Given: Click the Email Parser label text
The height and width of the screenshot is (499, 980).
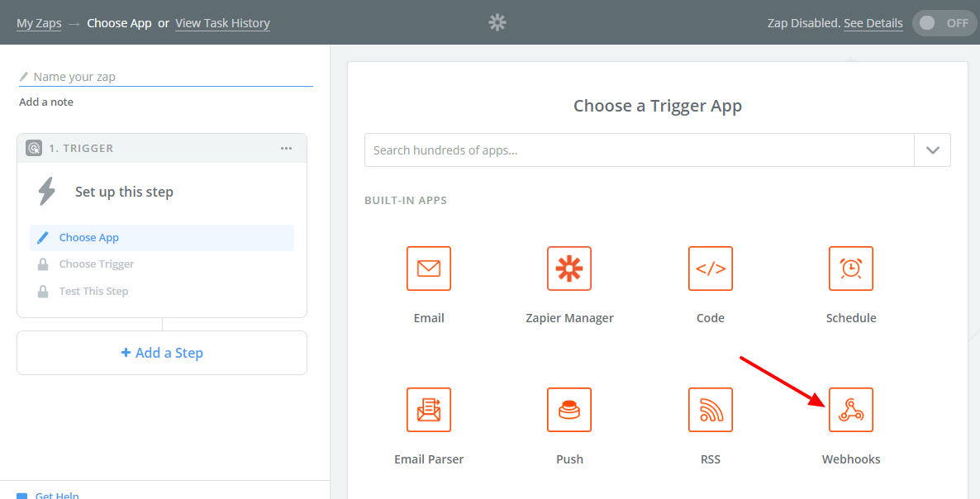Looking at the screenshot, I should pyautogui.click(x=429, y=459).
